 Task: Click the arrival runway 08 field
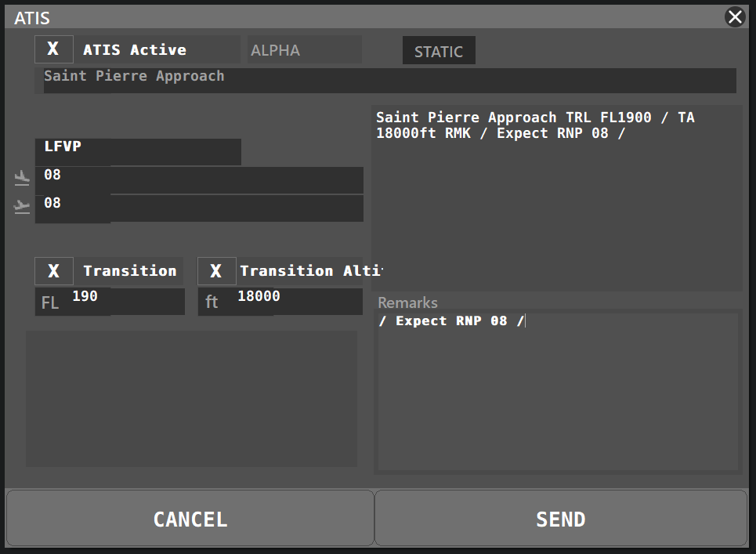click(199, 208)
